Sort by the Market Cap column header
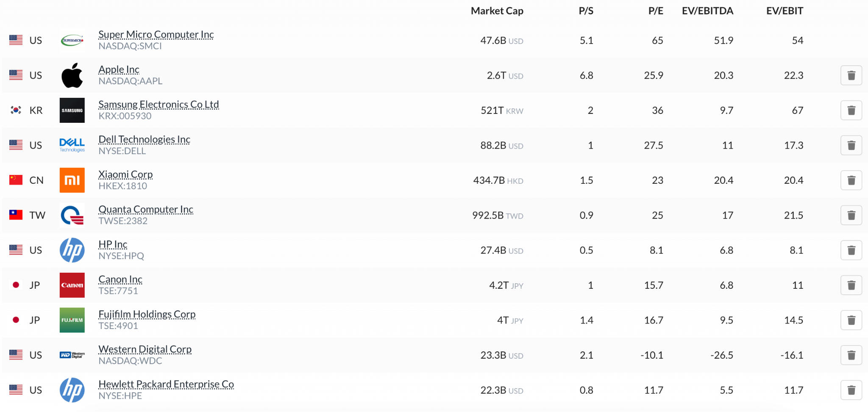The image size is (868, 412). (x=497, y=11)
